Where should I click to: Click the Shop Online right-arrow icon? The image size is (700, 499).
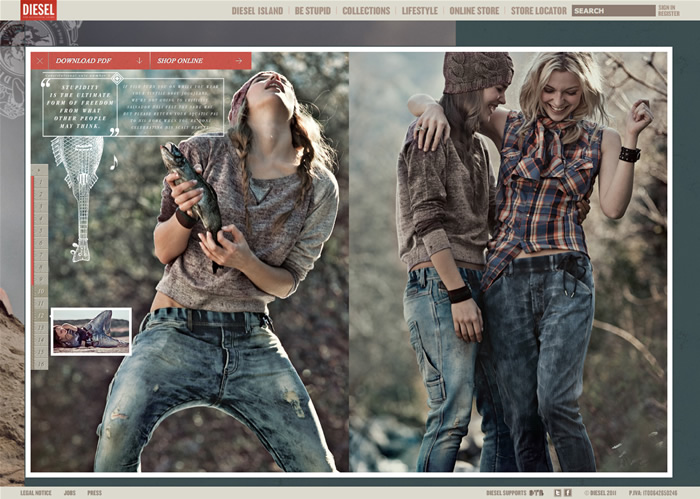tap(239, 61)
